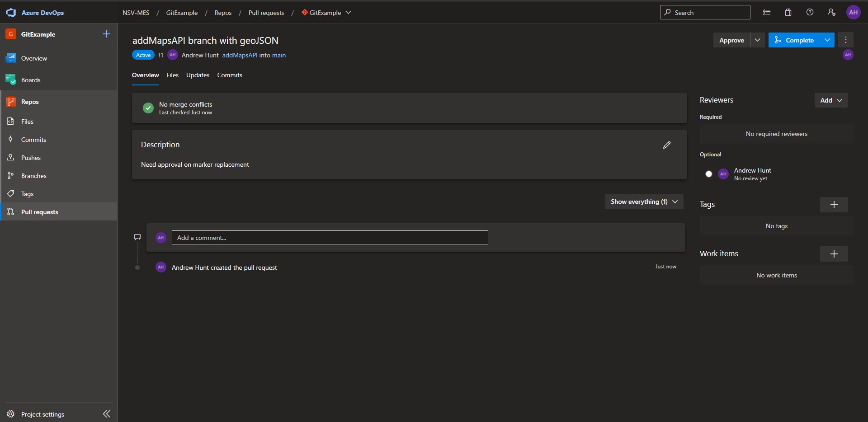Screen dimensions: 868x422
Task: Go to Commits under Repos in sidebar
Action: click(x=59, y=140)
